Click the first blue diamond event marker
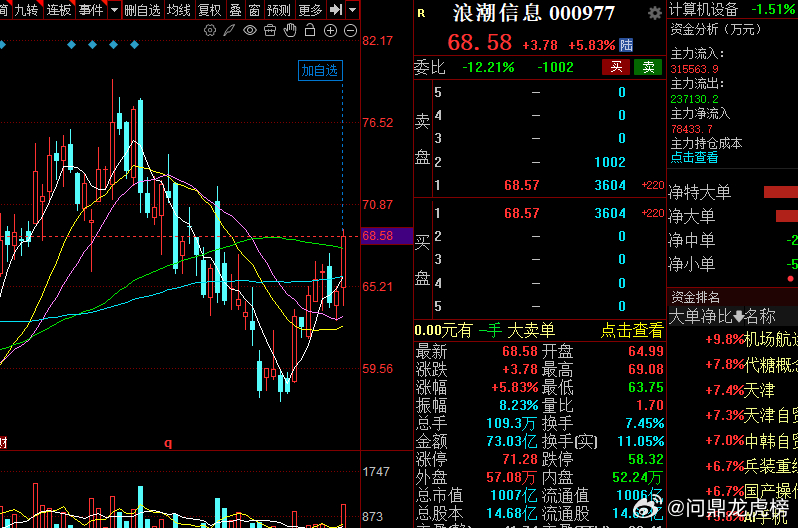This screenshot has width=798, height=528. pyautogui.click(x=2, y=45)
